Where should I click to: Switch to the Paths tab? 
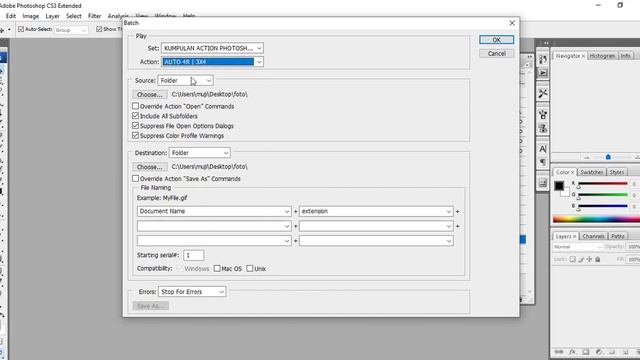618,236
